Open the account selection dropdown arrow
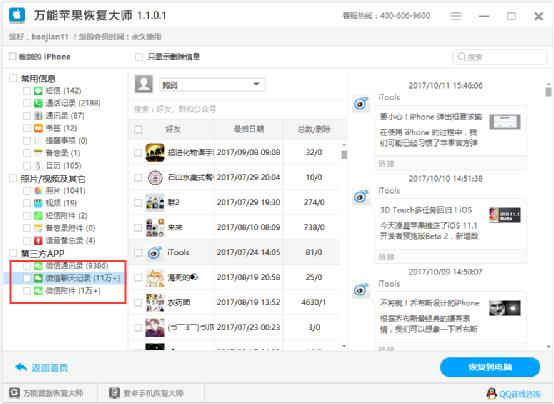Viewport: 554px width, 404px height. click(257, 84)
